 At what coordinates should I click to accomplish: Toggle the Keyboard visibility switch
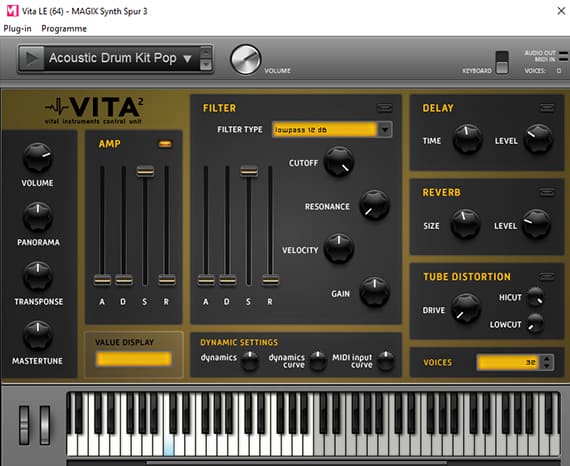tap(502, 63)
